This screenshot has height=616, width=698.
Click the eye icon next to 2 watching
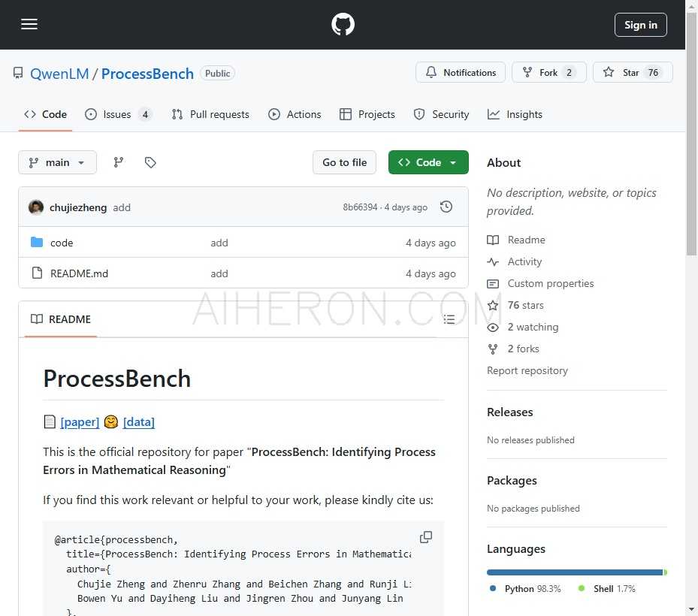tap(493, 328)
